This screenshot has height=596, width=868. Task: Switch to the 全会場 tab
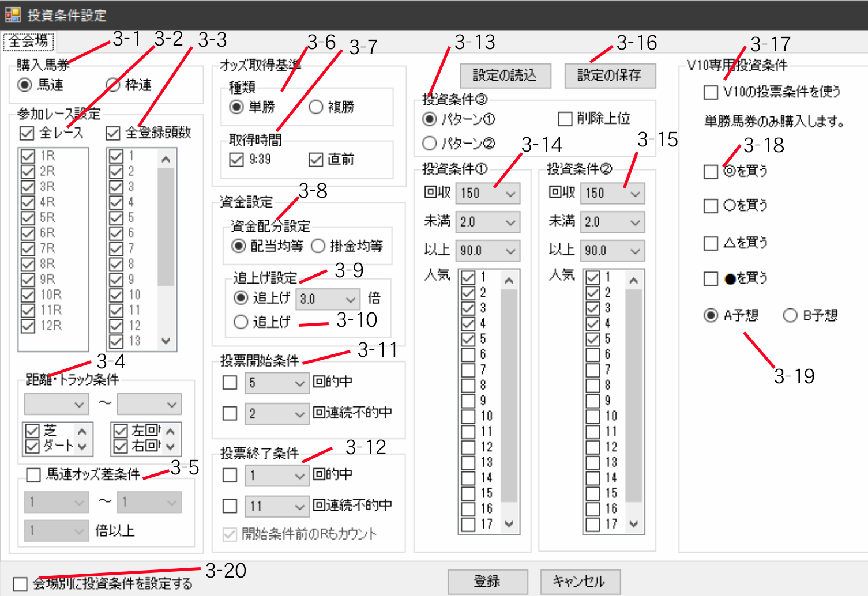tap(28, 42)
